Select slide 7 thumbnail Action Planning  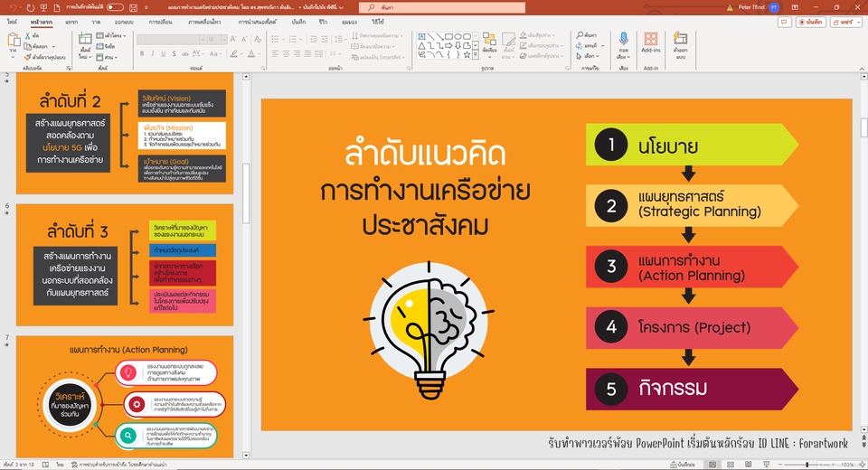pos(125,397)
